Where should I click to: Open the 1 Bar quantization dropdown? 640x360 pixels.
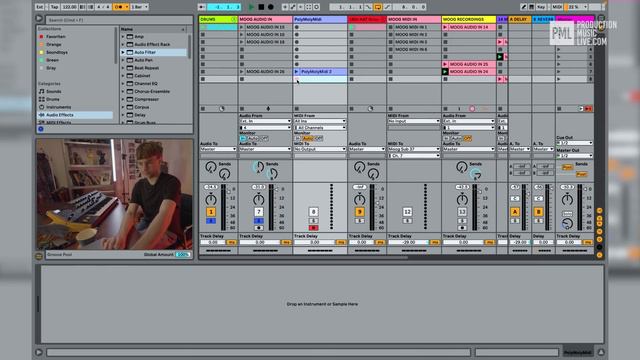click(x=140, y=7)
